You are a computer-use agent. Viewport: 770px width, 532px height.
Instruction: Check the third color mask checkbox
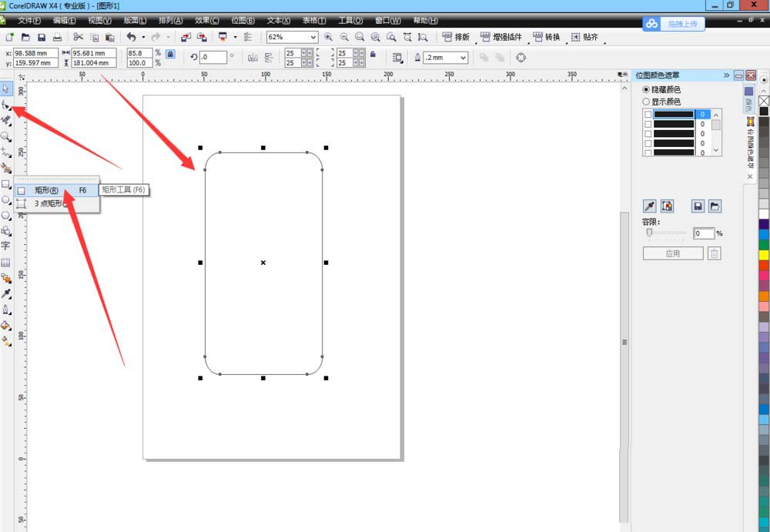648,134
